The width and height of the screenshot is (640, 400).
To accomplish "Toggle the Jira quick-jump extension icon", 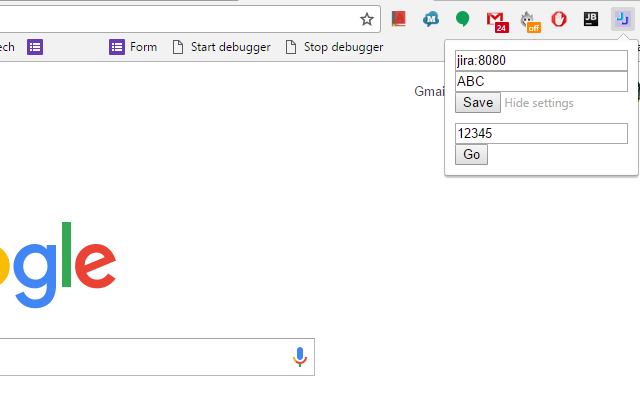I will [622, 19].
